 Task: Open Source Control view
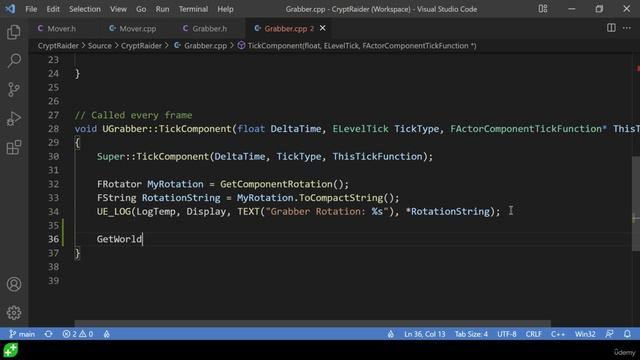(x=13, y=89)
